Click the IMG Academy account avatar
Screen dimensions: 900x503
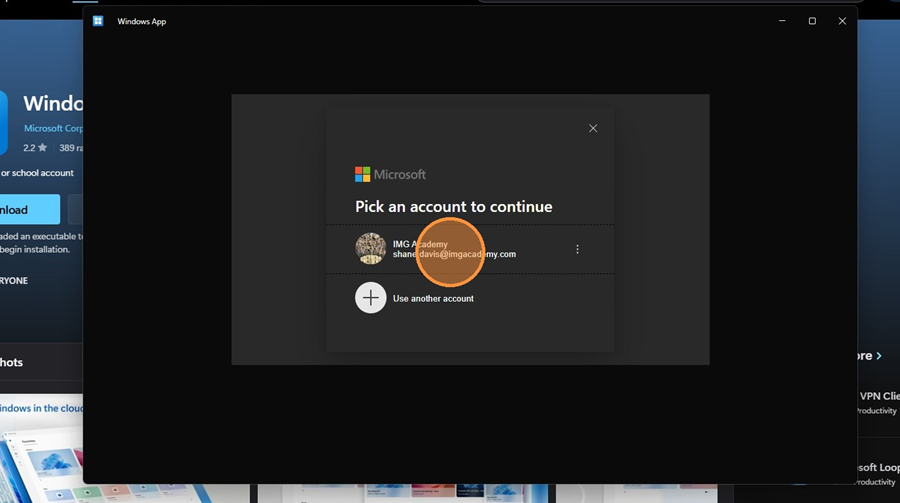click(x=371, y=249)
